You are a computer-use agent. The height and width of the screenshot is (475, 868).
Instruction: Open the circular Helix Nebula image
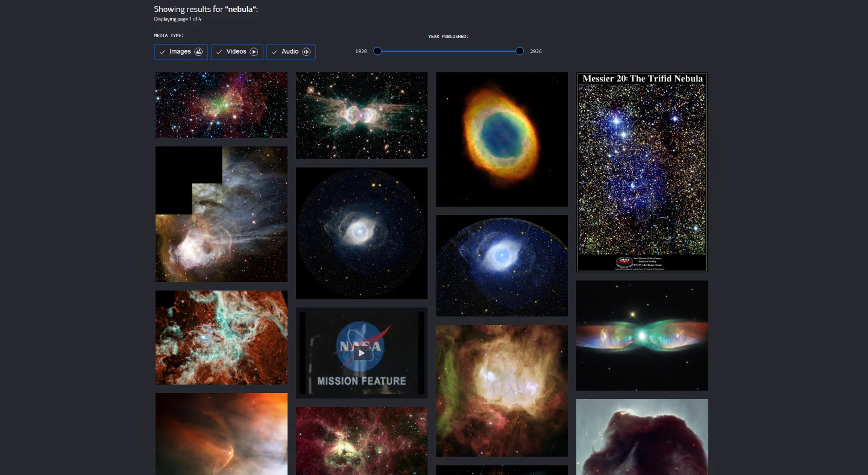pos(362,233)
